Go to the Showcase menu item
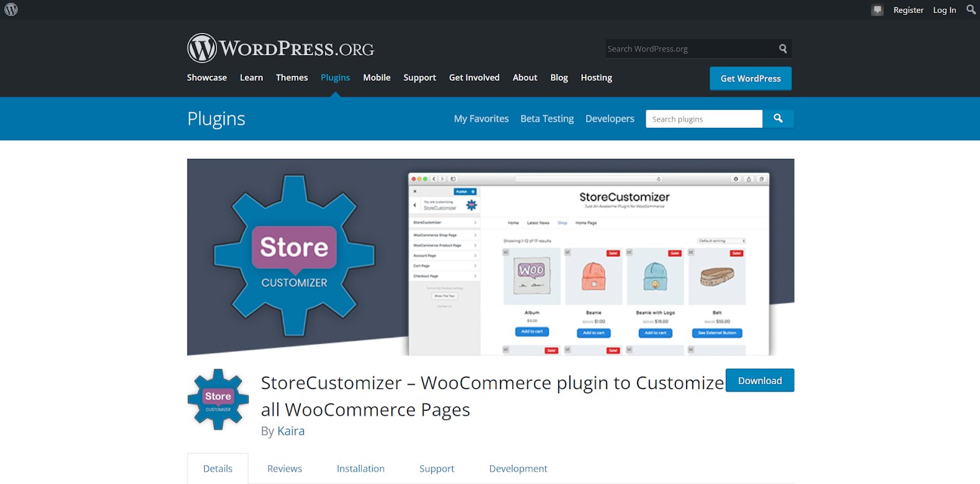 pyautogui.click(x=207, y=78)
